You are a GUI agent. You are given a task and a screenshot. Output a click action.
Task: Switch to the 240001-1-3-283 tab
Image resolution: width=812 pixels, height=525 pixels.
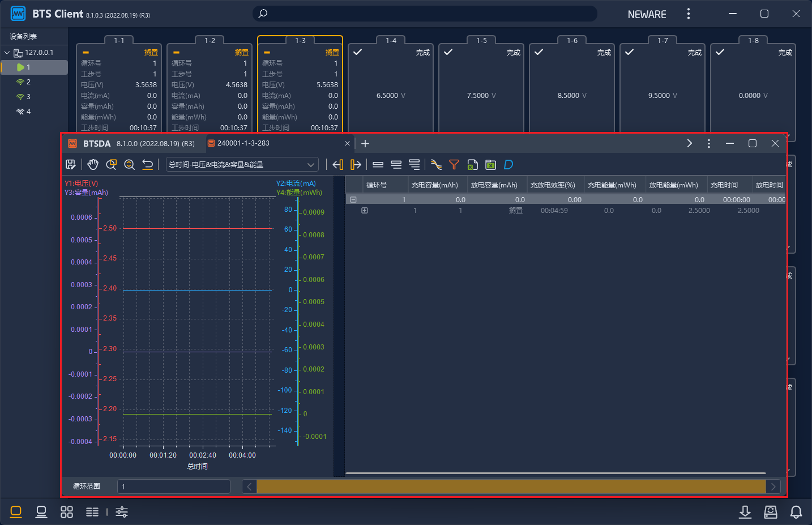pyautogui.click(x=243, y=143)
